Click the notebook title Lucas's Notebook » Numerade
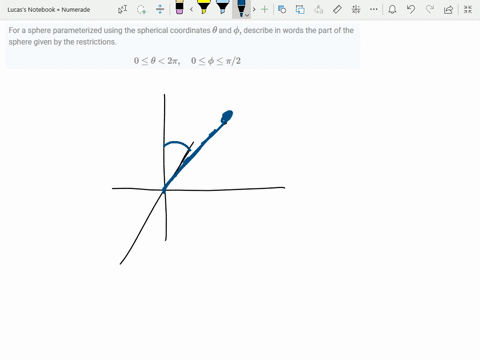Viewport: 480px width, 360px height. 49,10
